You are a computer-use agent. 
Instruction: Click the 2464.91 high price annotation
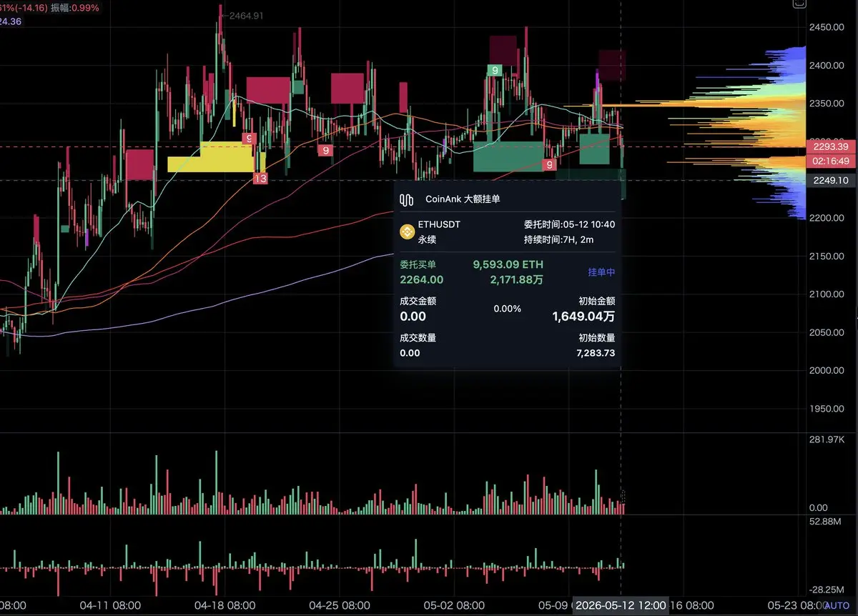click(x=247, y=15)
